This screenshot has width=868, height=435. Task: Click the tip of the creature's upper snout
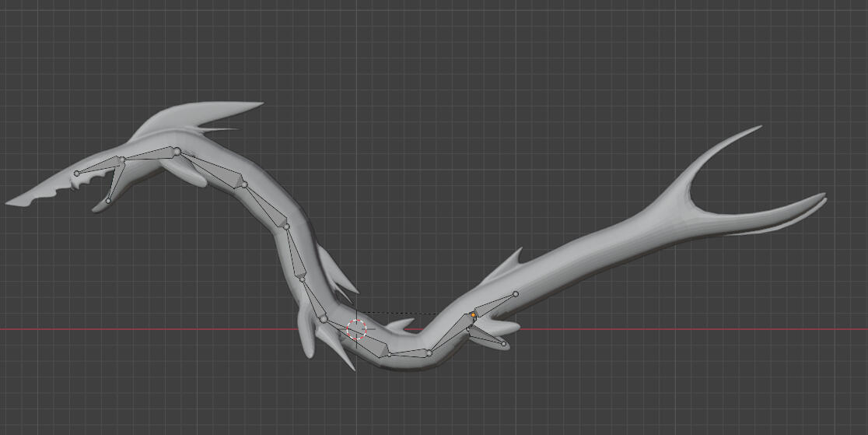pyautogui.click(x=11, y=204)
